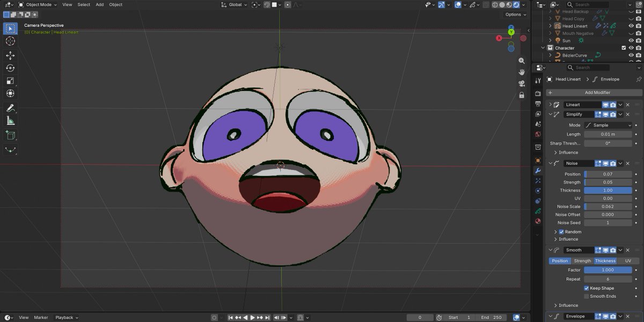Screen dimensions: 644x322
Task: Activate the Transform tool
Action: 10,93
